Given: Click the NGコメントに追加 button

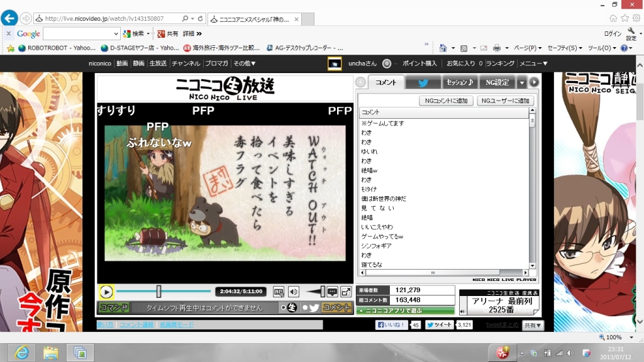Looking at the screenshot, I should coord(447,101).
